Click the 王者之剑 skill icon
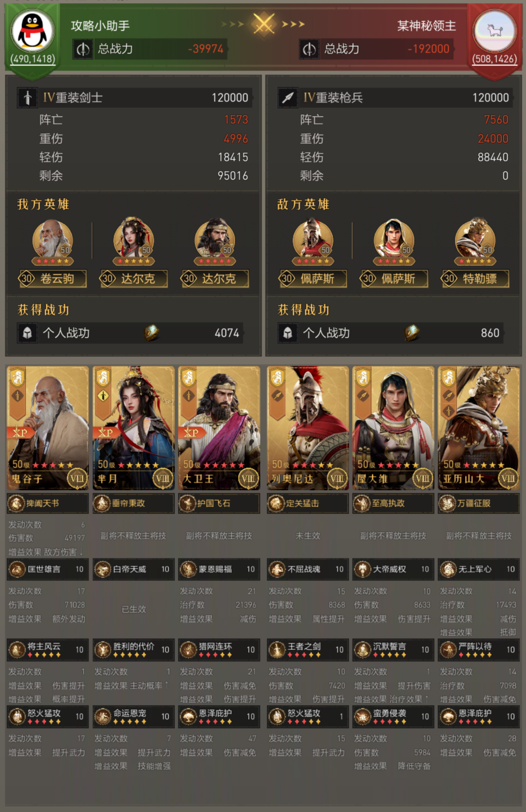526x812 pixels. tap(277, 649)
